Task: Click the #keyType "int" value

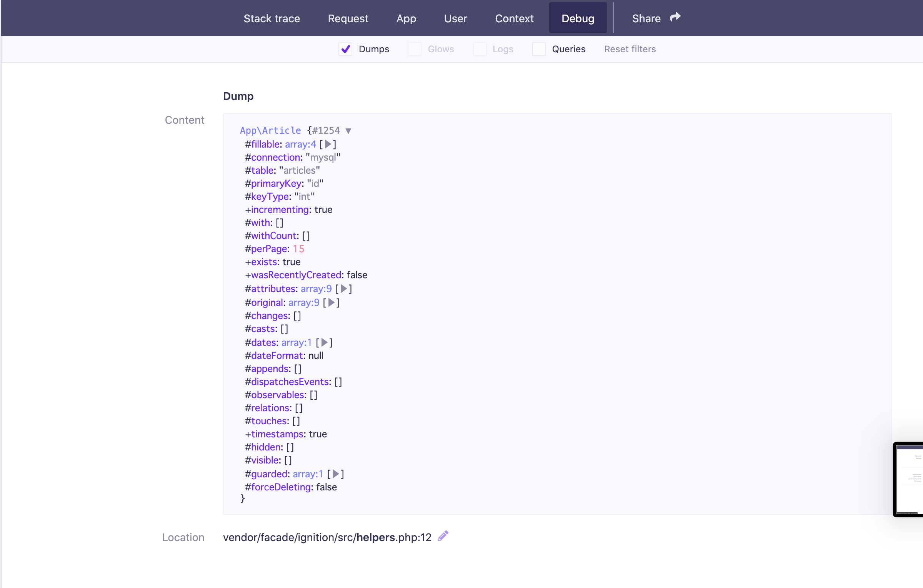Action: [x=305, y=196]
